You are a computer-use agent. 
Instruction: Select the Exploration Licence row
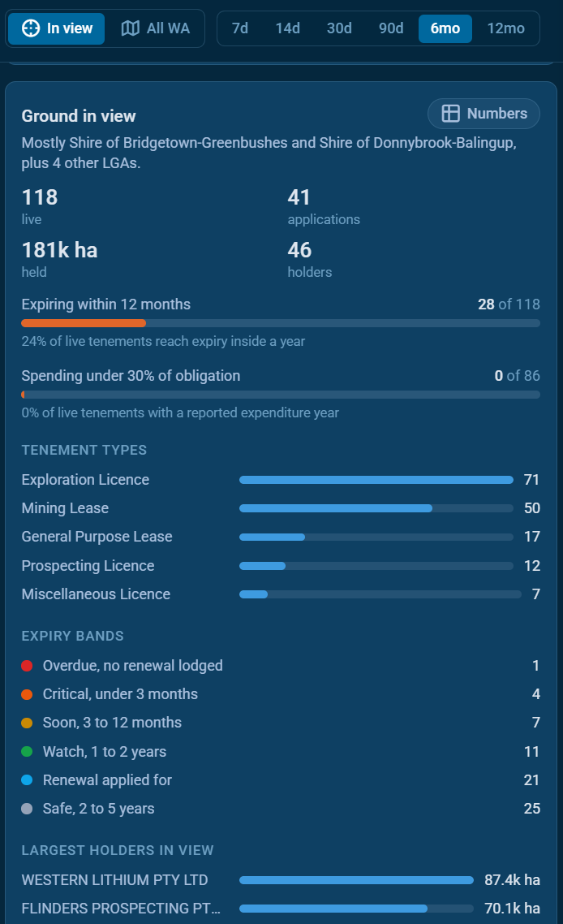(281, 480)
